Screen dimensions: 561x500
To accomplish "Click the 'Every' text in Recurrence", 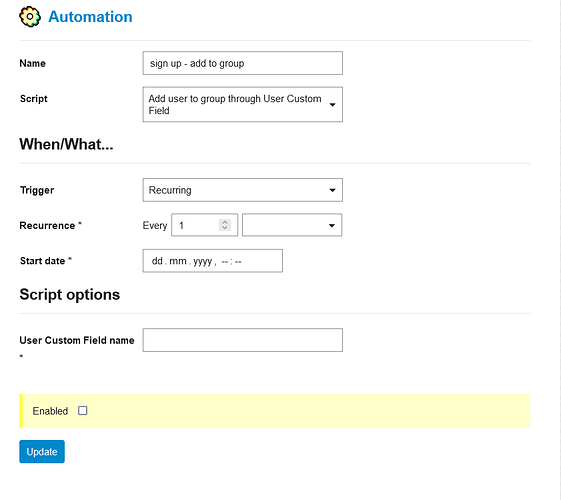I will (155, 226).
